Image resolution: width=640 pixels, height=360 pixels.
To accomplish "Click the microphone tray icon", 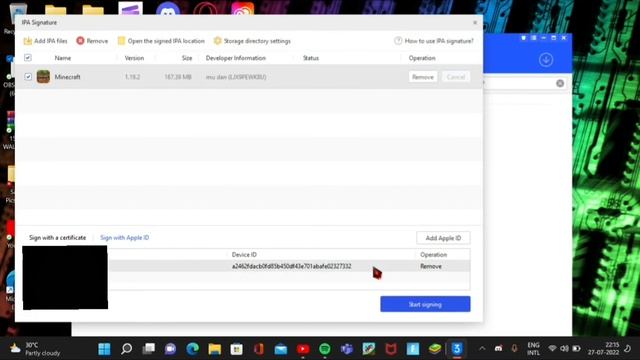I will point(514,349).
